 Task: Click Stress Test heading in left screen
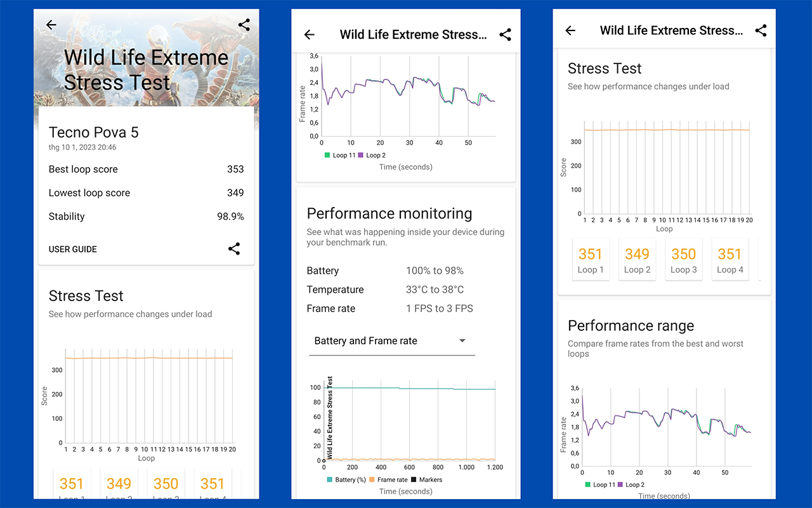86,296
